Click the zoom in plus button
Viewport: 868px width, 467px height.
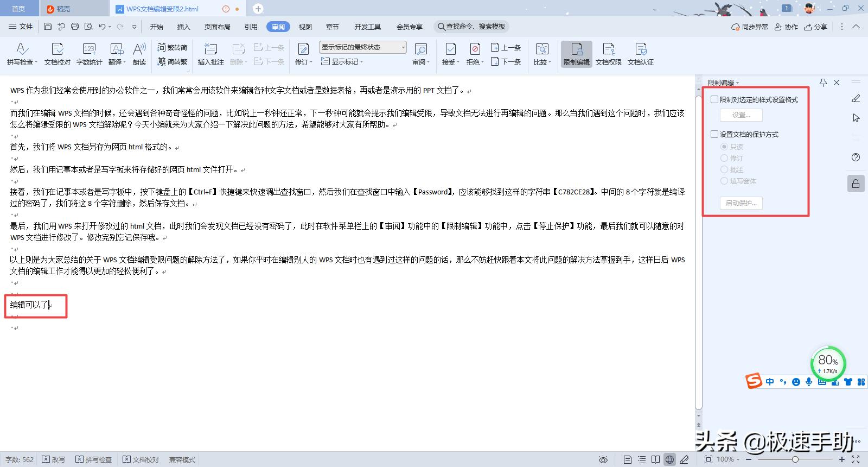841,459
